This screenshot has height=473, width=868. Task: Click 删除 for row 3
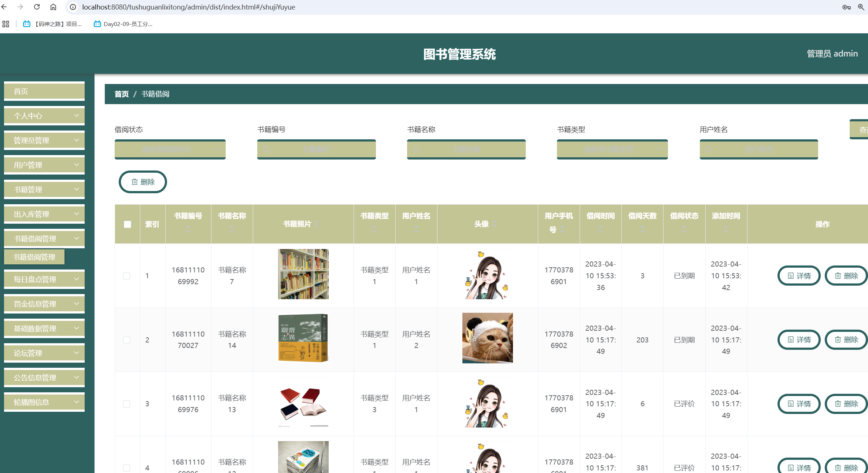(846, 404)
